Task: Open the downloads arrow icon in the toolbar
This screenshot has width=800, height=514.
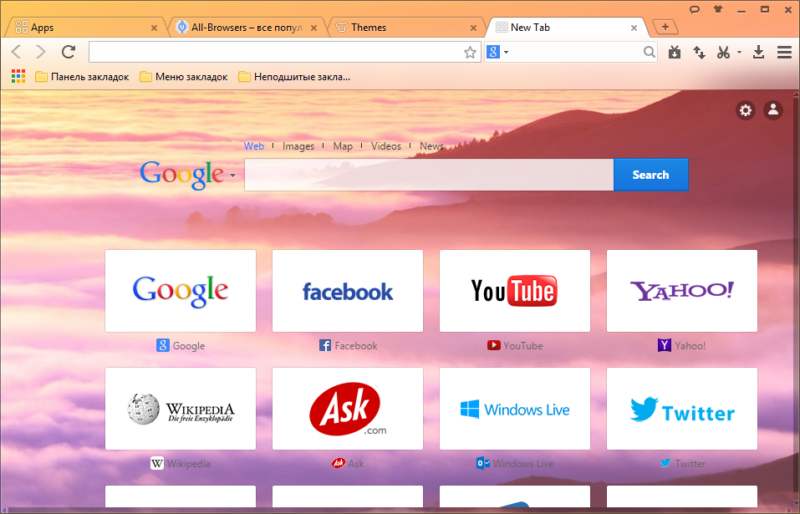Action: click(x=758, y=52)
